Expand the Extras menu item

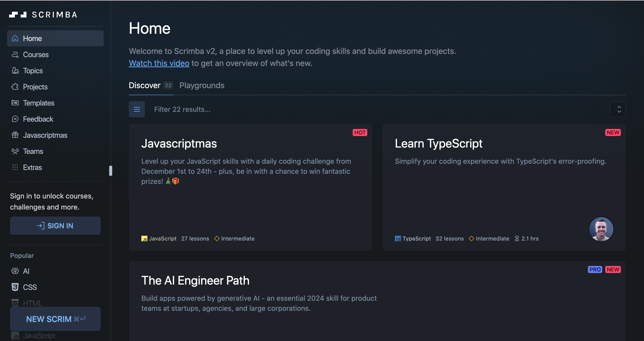click(x=32, y=167)
